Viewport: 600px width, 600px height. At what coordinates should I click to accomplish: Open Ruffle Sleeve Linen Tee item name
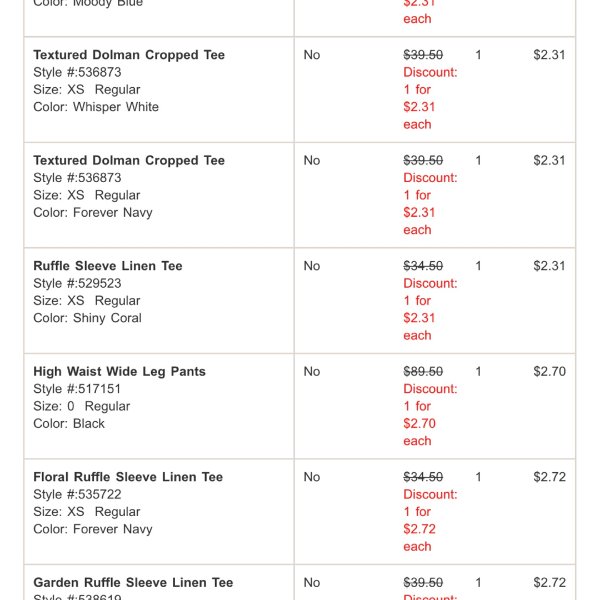click(108, 266)
